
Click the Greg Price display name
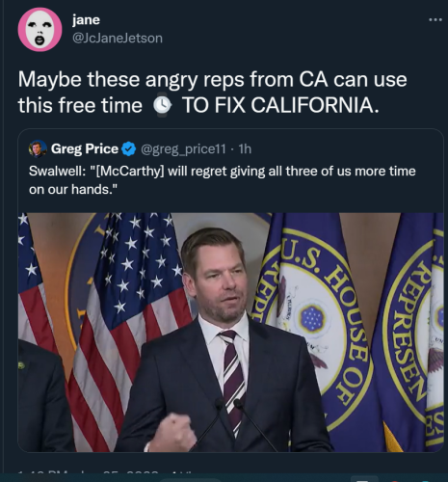pos(85,148)
